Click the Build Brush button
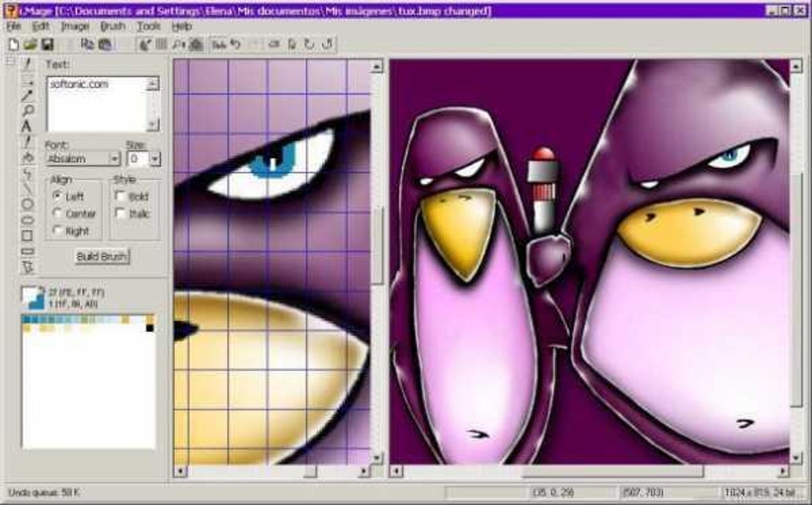Viewport: 812px width, 505px height. pyautogui.click(x=102, y=256)
